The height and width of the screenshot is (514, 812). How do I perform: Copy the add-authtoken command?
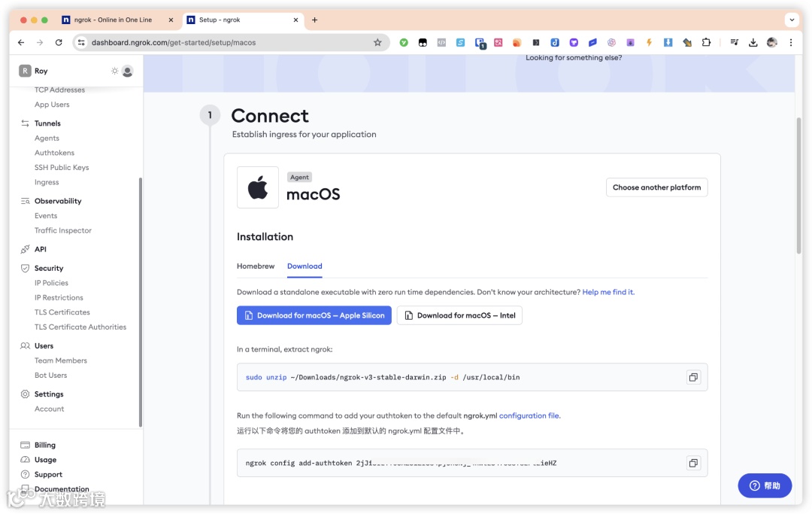click(693, 463)
